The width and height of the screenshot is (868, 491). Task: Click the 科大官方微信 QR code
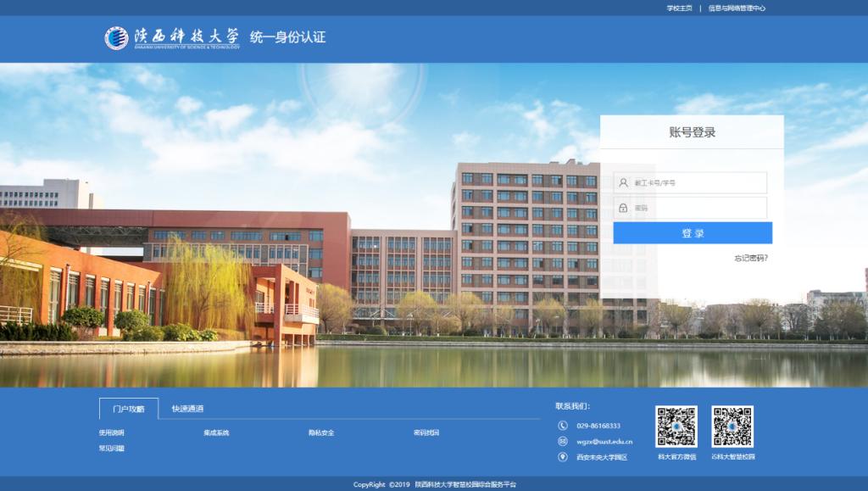click(676, 427)
